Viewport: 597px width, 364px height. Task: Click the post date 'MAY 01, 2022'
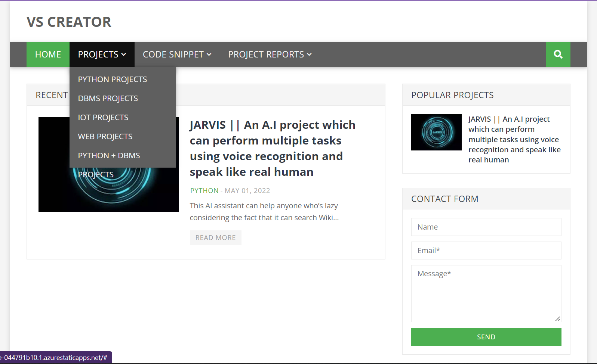click(x=247, y=191)
